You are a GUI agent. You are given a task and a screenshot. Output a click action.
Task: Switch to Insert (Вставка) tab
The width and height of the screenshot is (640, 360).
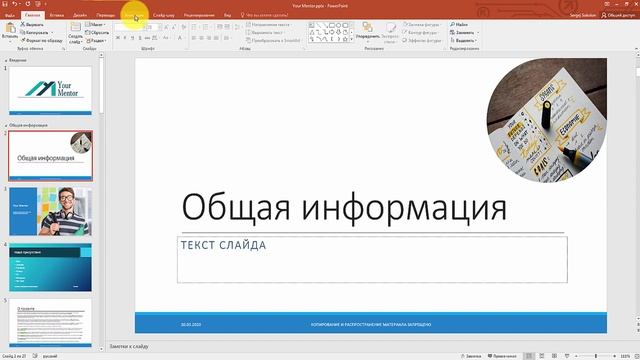coord(57,15)
